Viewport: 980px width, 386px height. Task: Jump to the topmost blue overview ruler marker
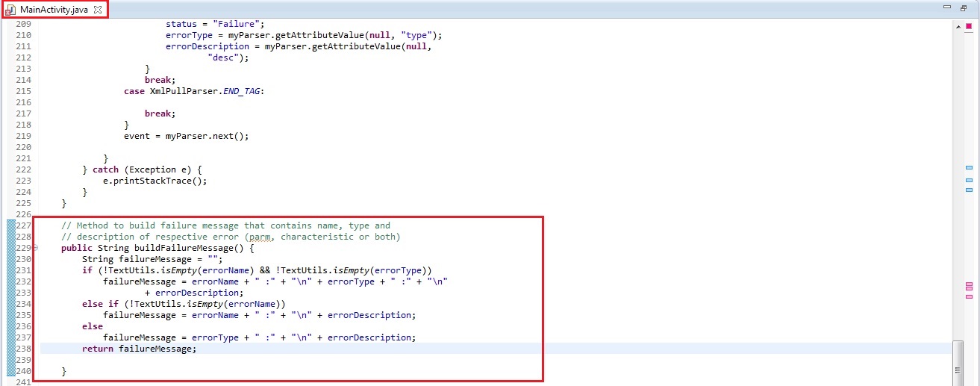coord(969,169)
